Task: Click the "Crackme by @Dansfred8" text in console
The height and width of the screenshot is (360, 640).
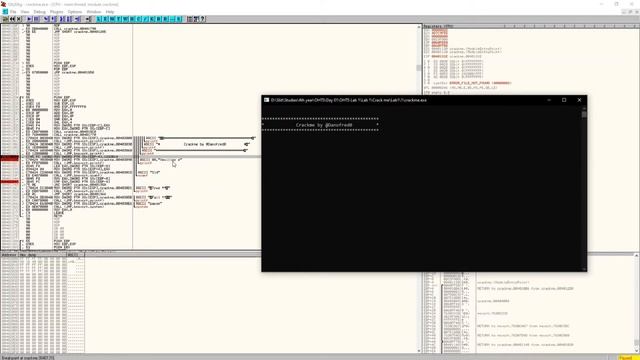Action: point(324,125)
